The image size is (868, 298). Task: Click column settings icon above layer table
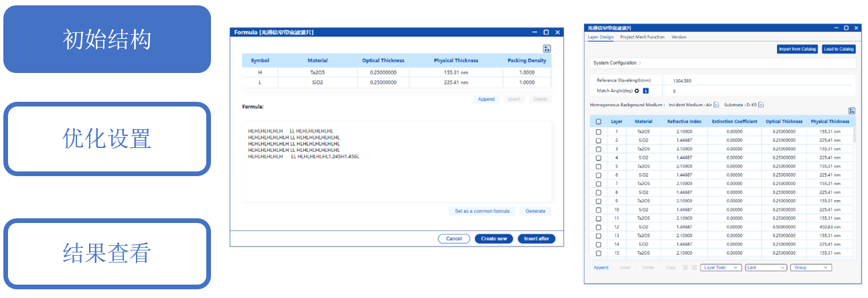tap(851, 111)
